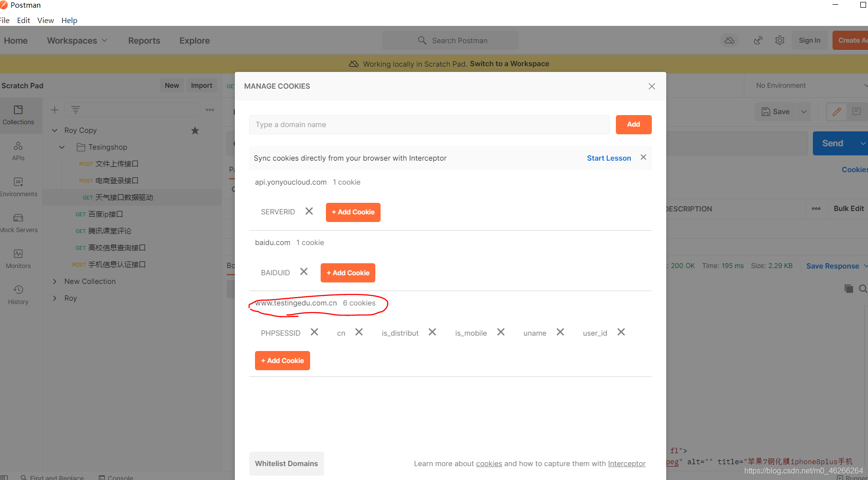Open the Collections sidebar panel

[x=18, y=115]
